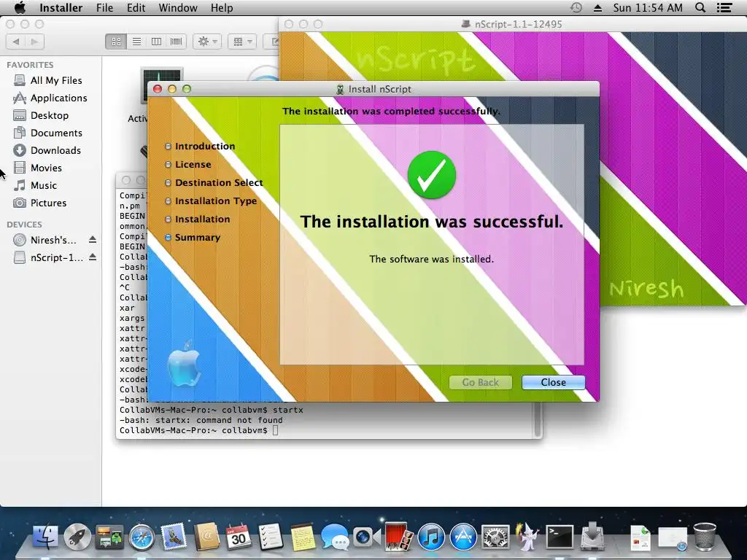Select Applications in Finder sidebar
This screenshot has width=747, height=560.
pyautogui.click(x=50, y=98)
